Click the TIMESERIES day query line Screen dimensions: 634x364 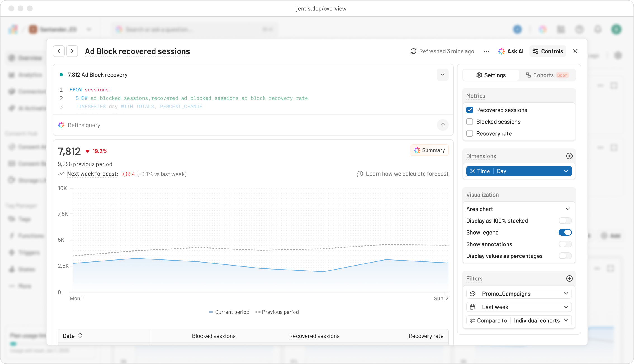[x=139, y=107]
